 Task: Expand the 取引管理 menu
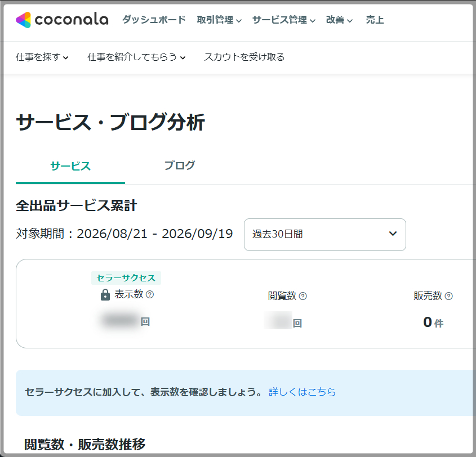219,20
